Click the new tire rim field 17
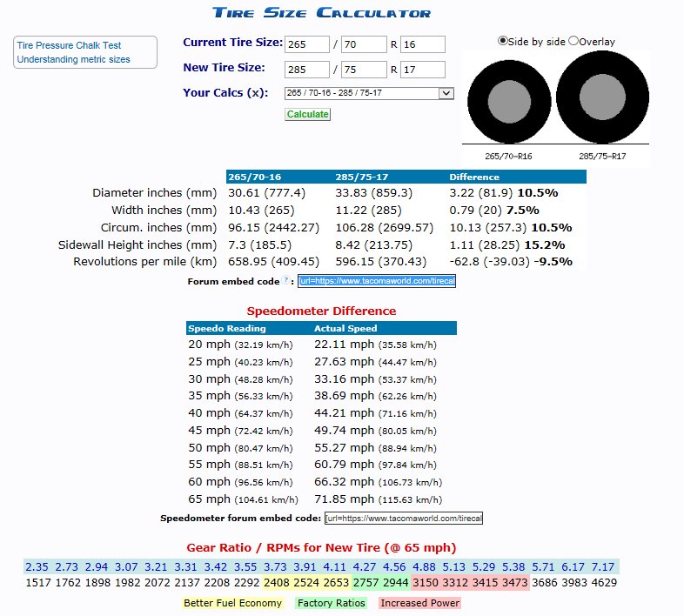 pyautogui.click(x=423, y=70)
